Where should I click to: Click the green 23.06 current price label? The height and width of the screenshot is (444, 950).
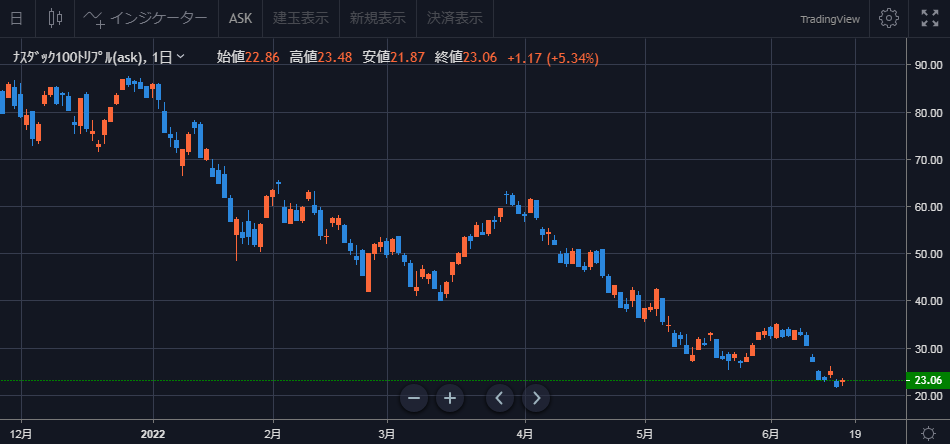[928, 380]
